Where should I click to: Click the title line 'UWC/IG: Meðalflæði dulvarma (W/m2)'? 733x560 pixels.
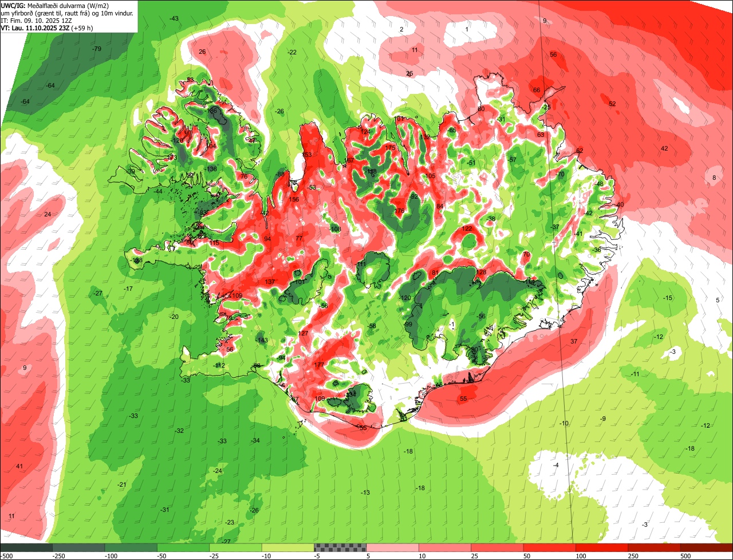point(56,5)
